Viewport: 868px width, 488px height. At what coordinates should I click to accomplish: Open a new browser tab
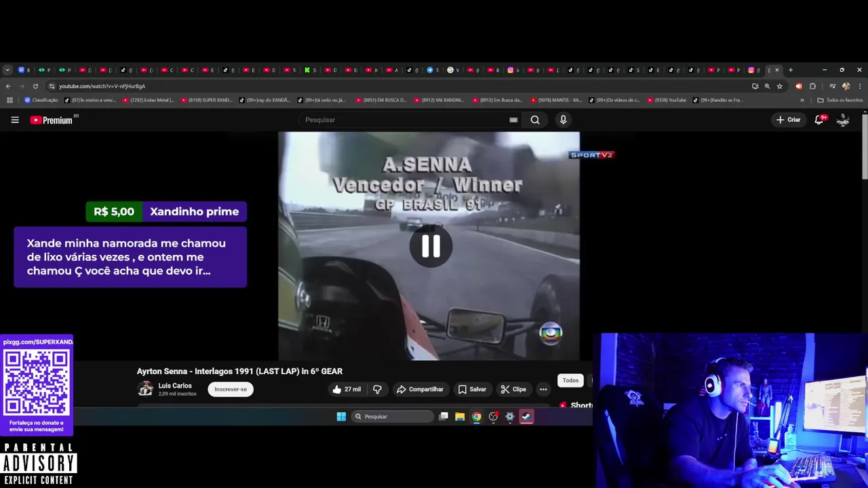pyautogui.click(x=790, y=70)
